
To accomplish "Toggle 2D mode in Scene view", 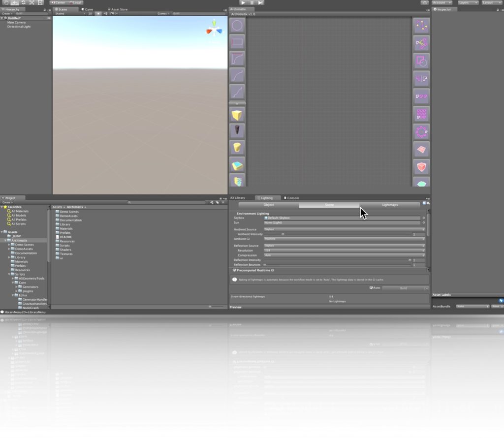I will (x=91, y=14).
